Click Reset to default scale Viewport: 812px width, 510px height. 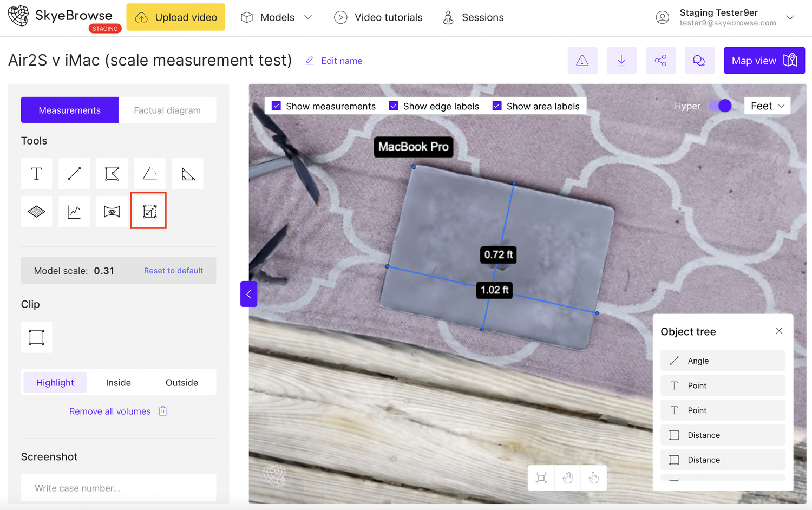click(x=173, y=270)
